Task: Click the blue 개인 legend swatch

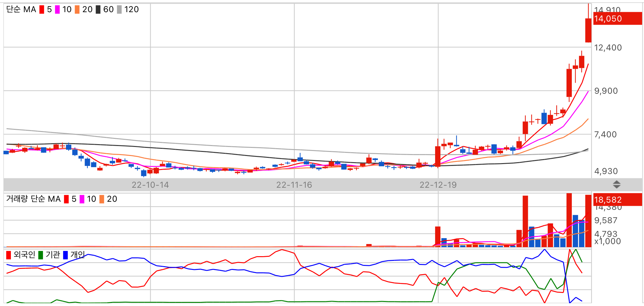Action: tap(65, 255)
